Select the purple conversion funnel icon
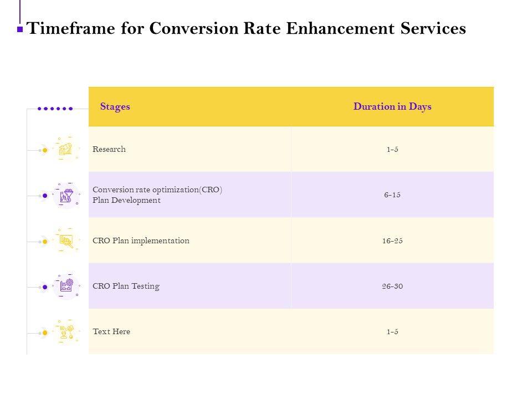 66,195
